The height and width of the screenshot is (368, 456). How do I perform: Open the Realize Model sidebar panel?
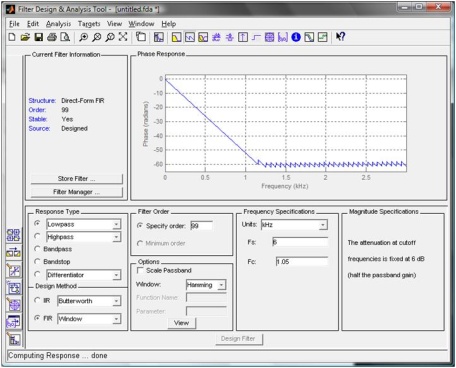(x=13, y=288)
